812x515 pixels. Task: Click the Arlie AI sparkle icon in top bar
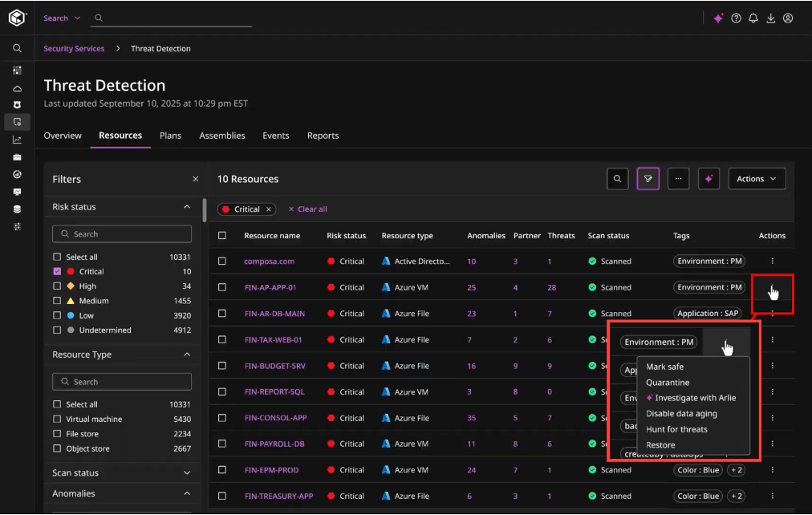point(718,18)
